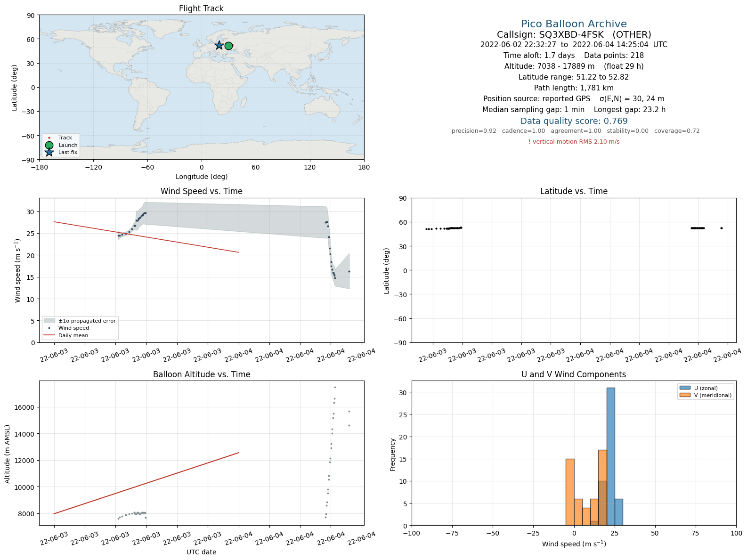Click the "−180" longitude tick label
747x560 pixels.
39,167
